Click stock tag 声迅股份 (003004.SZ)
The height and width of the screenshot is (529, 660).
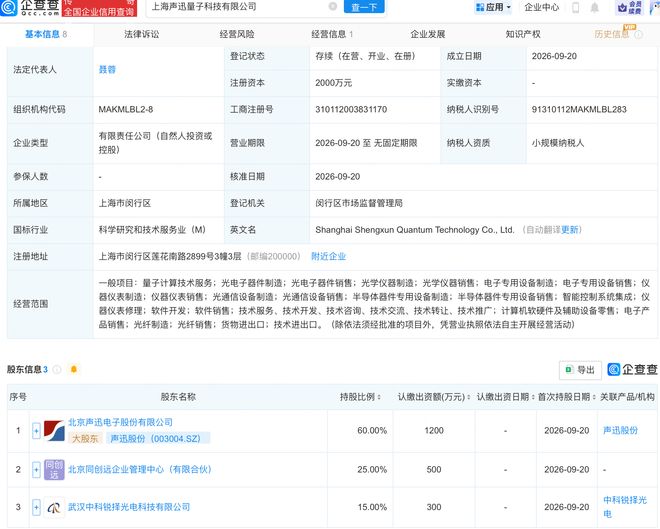click(158, 439)
